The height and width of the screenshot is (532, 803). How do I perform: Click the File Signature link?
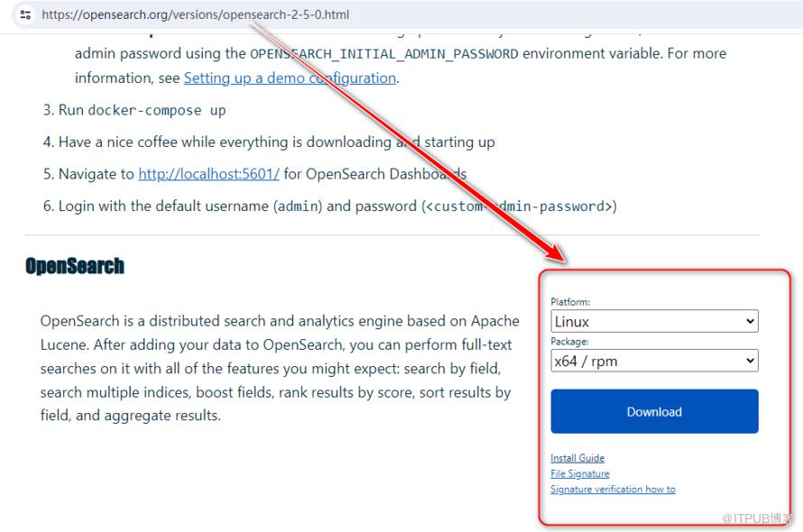pyautogui.click(x=580, y=473)
